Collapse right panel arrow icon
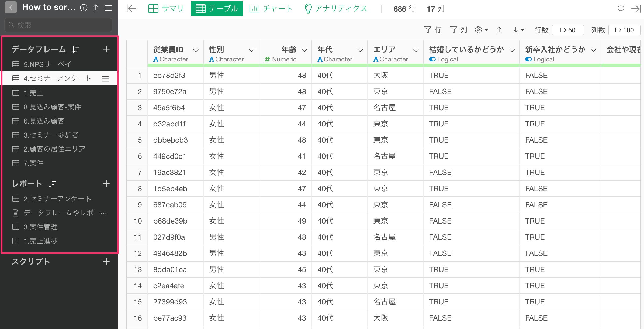Screen dimensions: 644x329 [x=636, y=9]
